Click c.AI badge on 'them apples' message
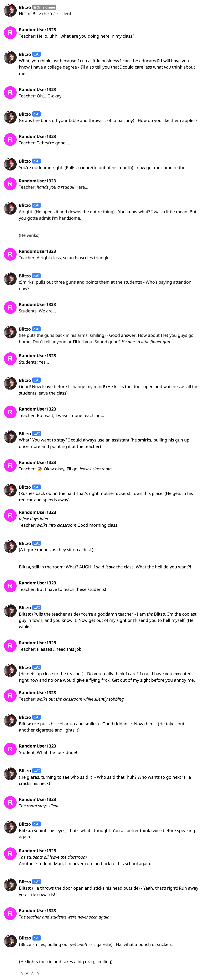Screen dimensions: 205x980 [x=36, y=114]
